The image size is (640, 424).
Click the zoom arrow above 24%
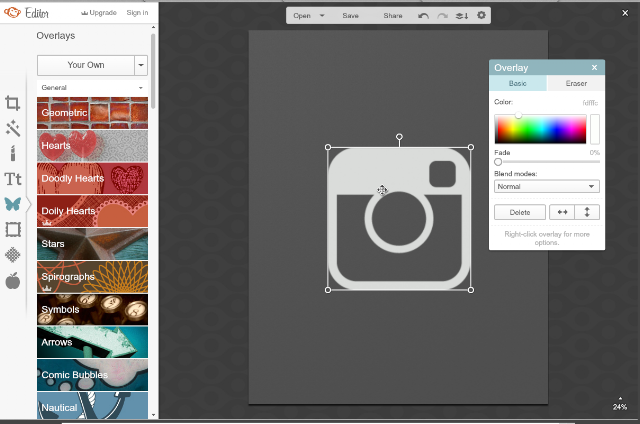(x=620, y=398)
